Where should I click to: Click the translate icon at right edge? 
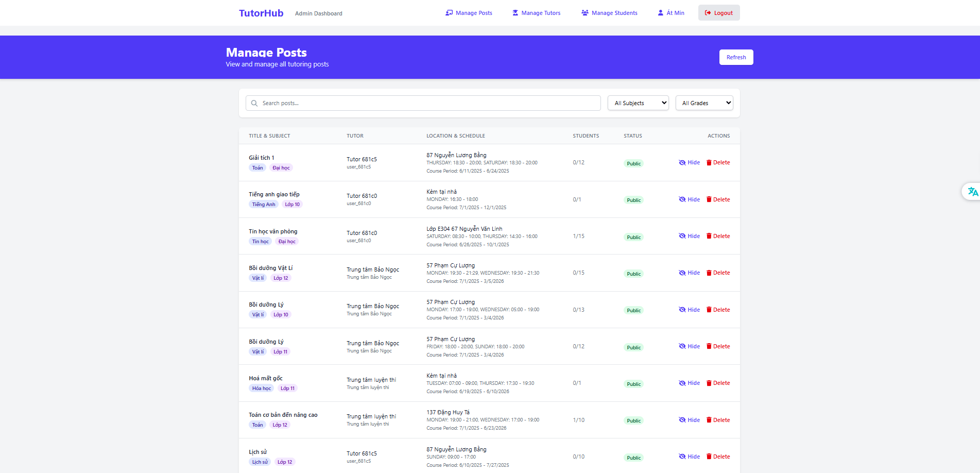point(972,192)
